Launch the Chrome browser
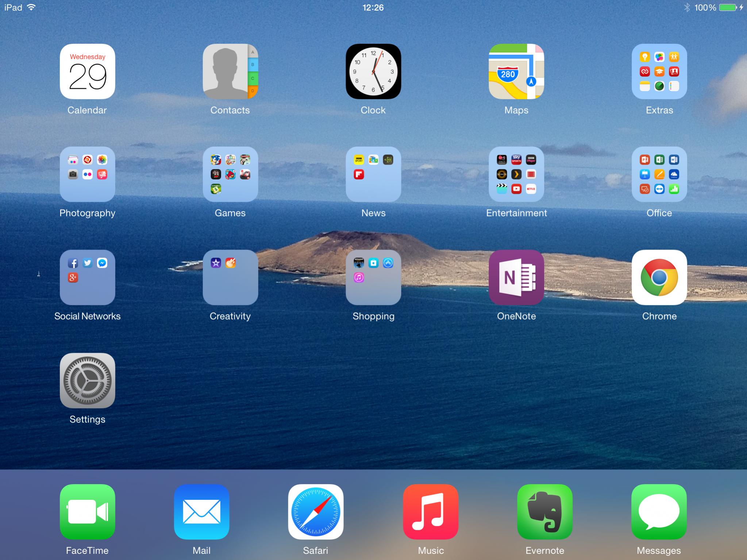The height and width of the screenshot is (560, 747). click(x=659, y=277)
